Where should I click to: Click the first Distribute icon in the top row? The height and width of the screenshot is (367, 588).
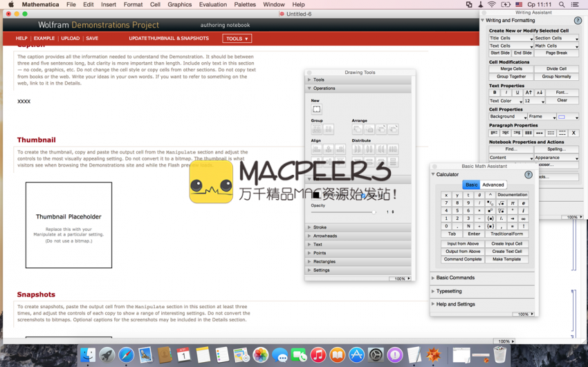tap(358, 149)
